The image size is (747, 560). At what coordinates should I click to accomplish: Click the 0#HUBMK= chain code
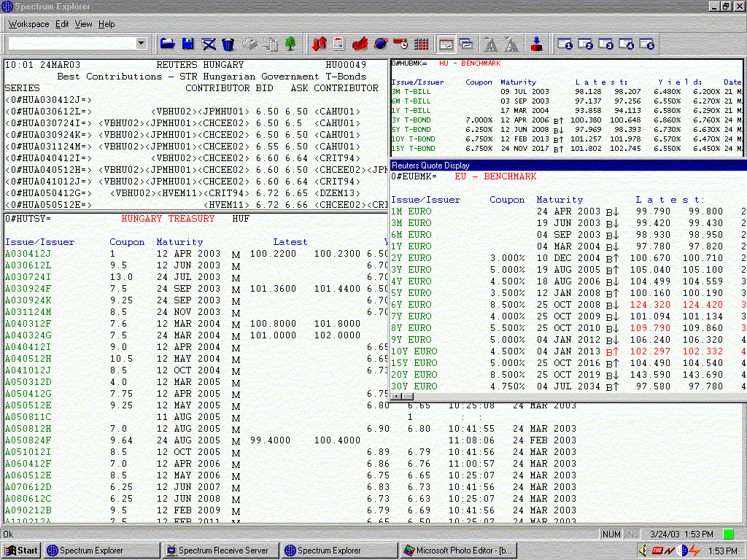(x=409, y=63)
